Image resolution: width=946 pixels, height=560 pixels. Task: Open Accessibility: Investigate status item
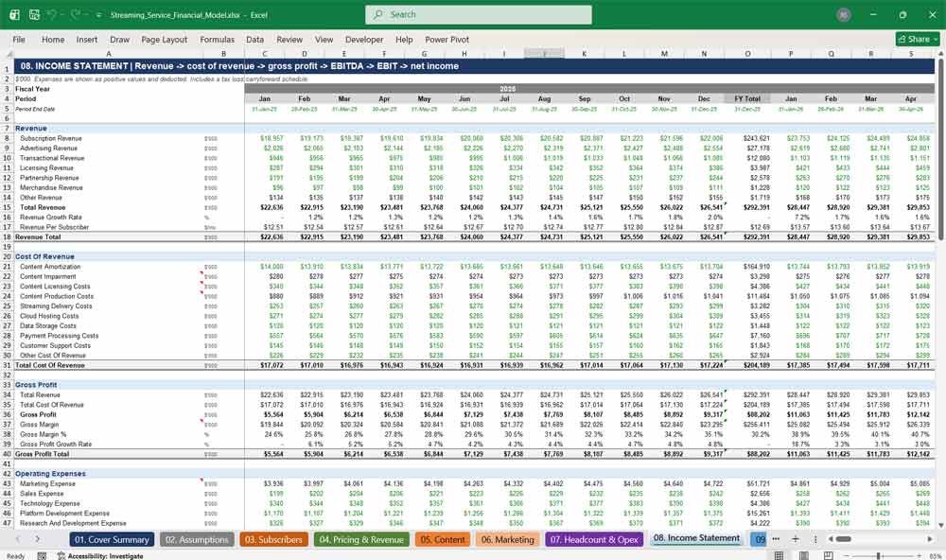coord(100,556)
